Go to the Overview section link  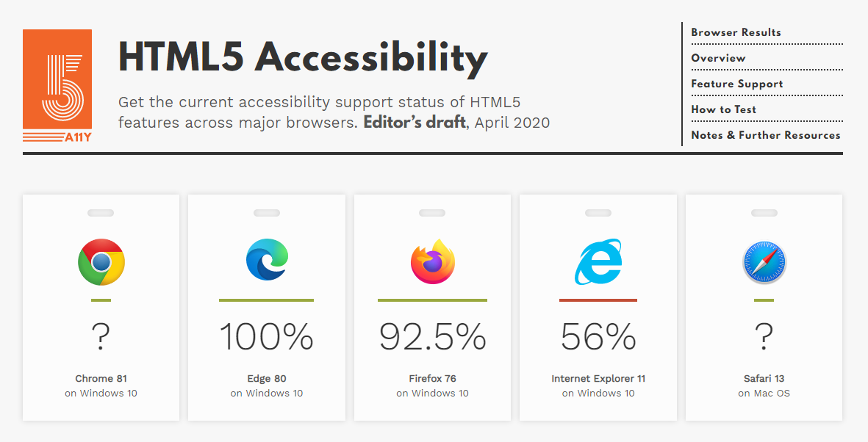click(x=718, y=58)
